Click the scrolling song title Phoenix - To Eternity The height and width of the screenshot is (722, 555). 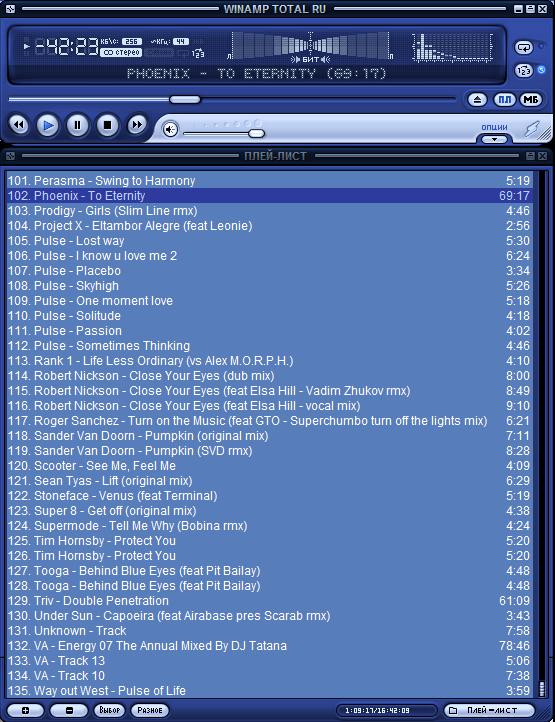coord(257,74)
